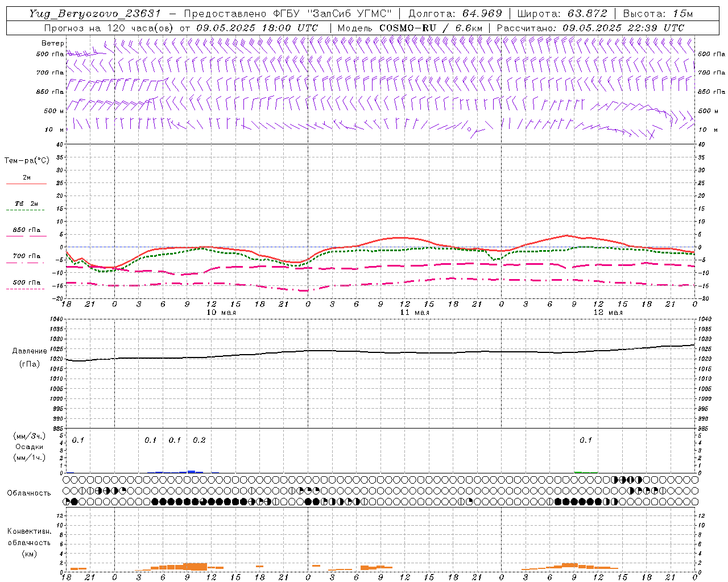Click the forecast start 09.05.2025 18:00 UTC
This screenshot has width=728, height=582.
257,27
